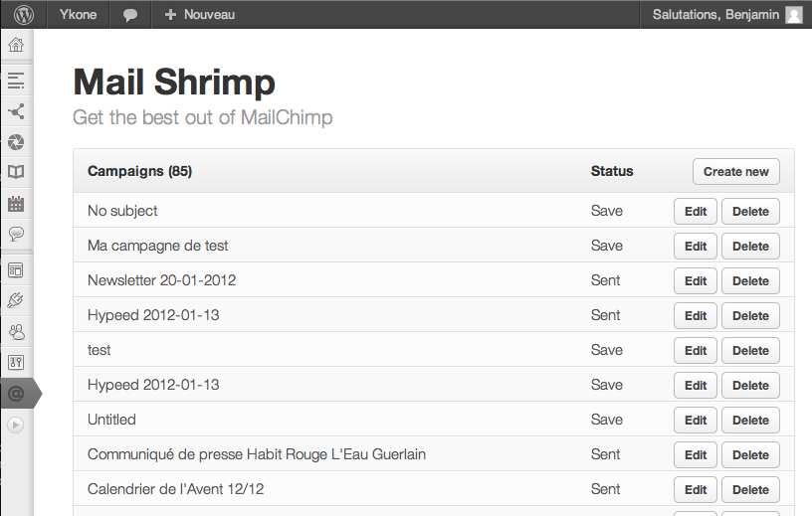
Task: Expand the collapsed sidebar menu arrow
Action: click(16, 425)
